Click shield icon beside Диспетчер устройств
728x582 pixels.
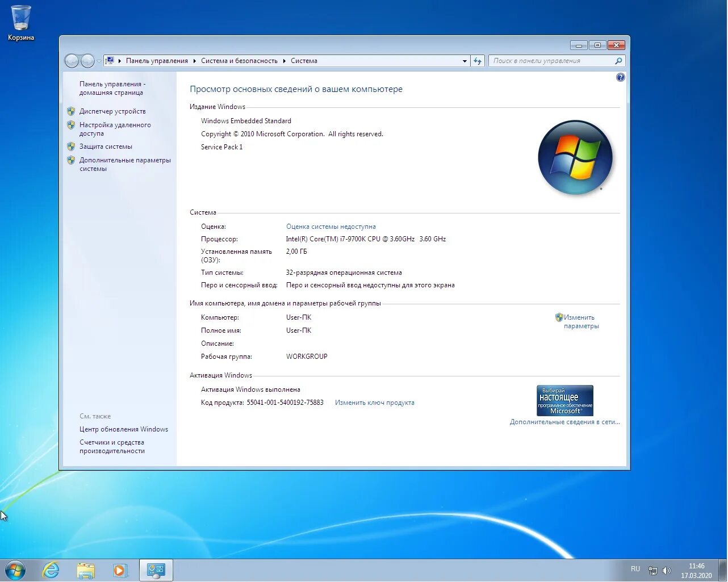click(x=71, y=111)
